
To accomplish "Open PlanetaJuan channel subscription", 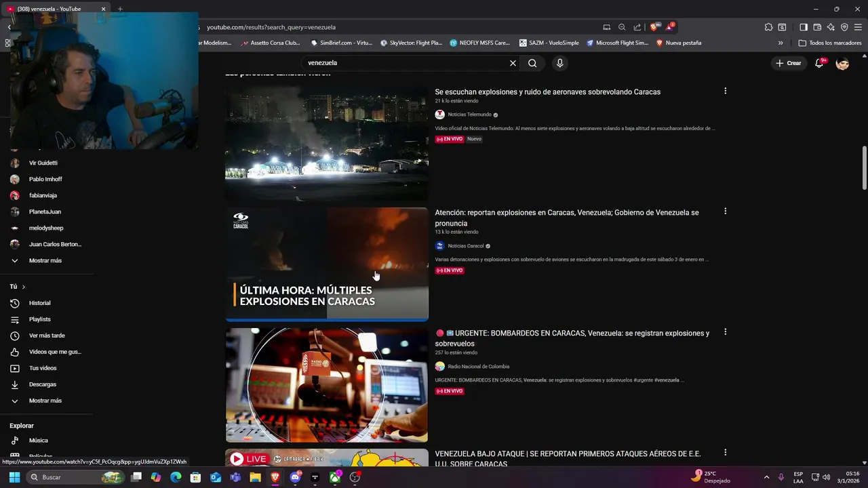I will tap(46, 211).
